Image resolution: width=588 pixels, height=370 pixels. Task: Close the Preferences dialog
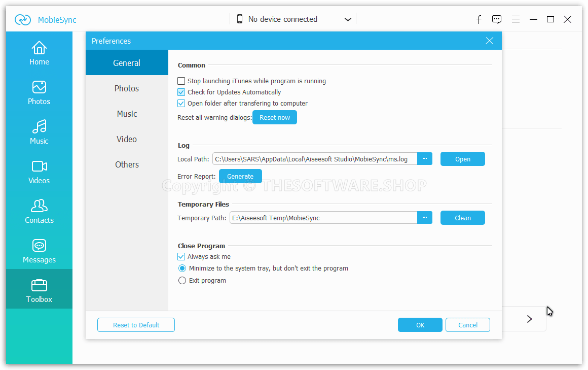click(x=489, y=41)
